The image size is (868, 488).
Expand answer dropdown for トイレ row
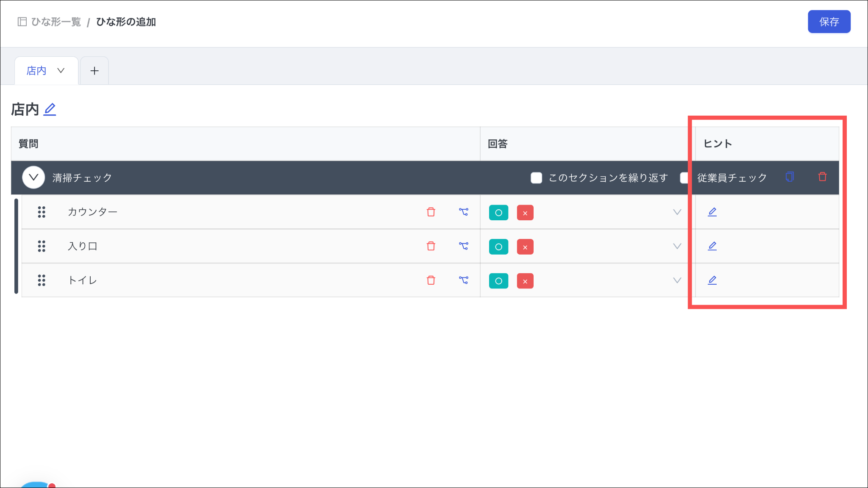[x=677, y=280]
